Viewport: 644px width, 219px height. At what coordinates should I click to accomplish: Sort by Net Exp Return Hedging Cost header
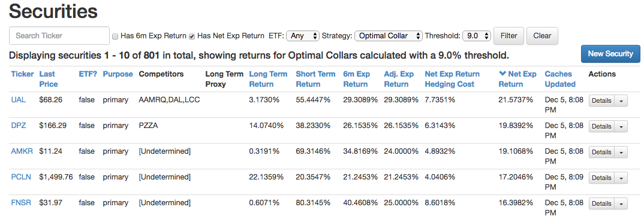[452, 79]
